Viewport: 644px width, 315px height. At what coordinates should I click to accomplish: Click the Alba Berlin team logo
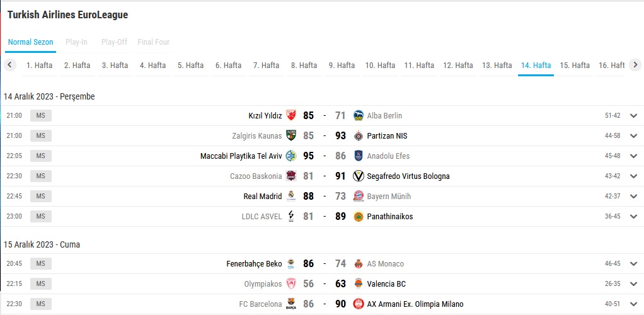tap(359, 116)
